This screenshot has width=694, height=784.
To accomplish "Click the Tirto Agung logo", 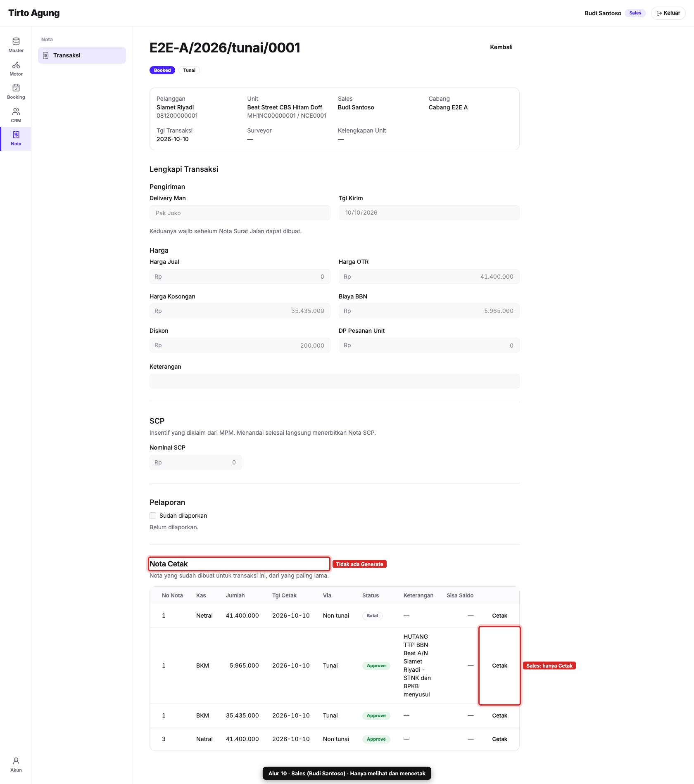I will coord(34,13).
